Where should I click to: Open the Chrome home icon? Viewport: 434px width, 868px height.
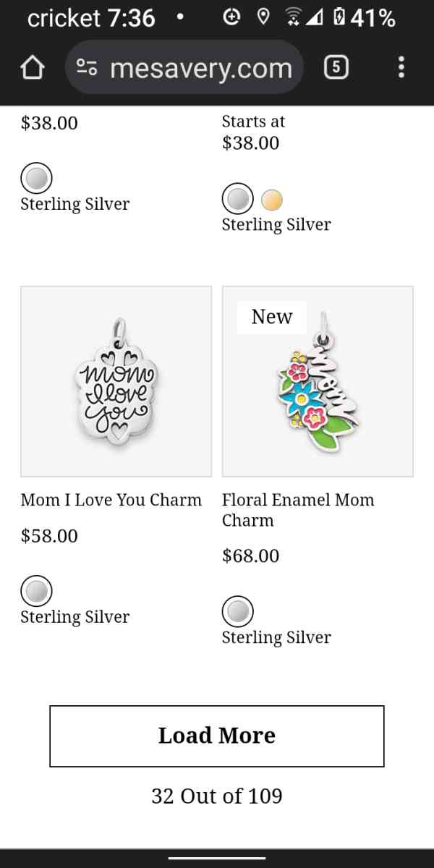(x=32, y=67)
